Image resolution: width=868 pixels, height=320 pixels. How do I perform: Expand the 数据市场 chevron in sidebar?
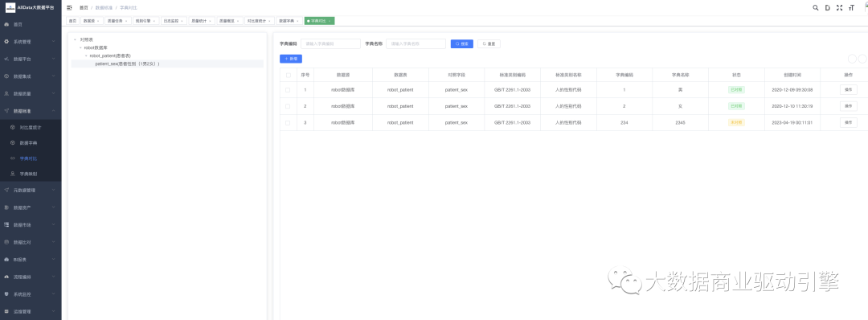(54, 225)
